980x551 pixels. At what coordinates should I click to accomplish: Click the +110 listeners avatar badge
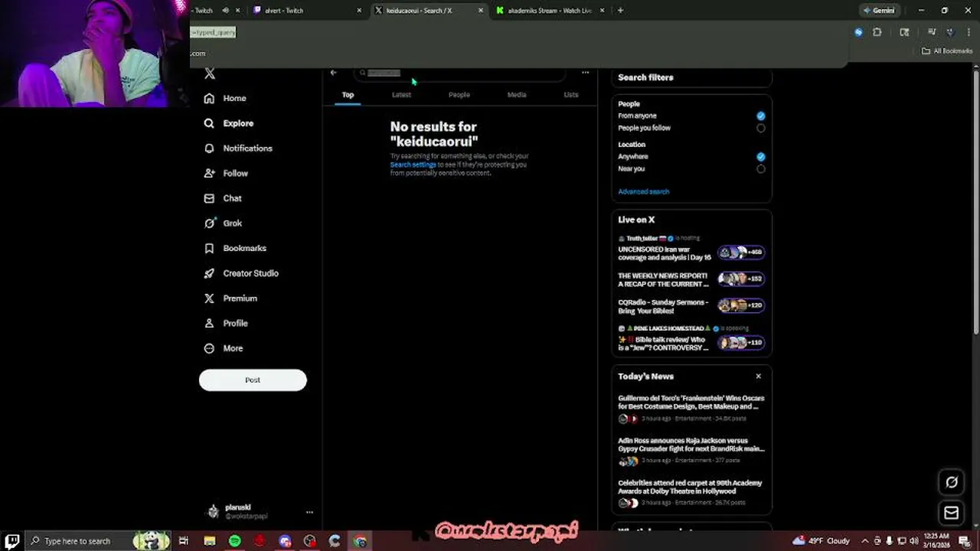pyautogui.click(x=741, y=342)
